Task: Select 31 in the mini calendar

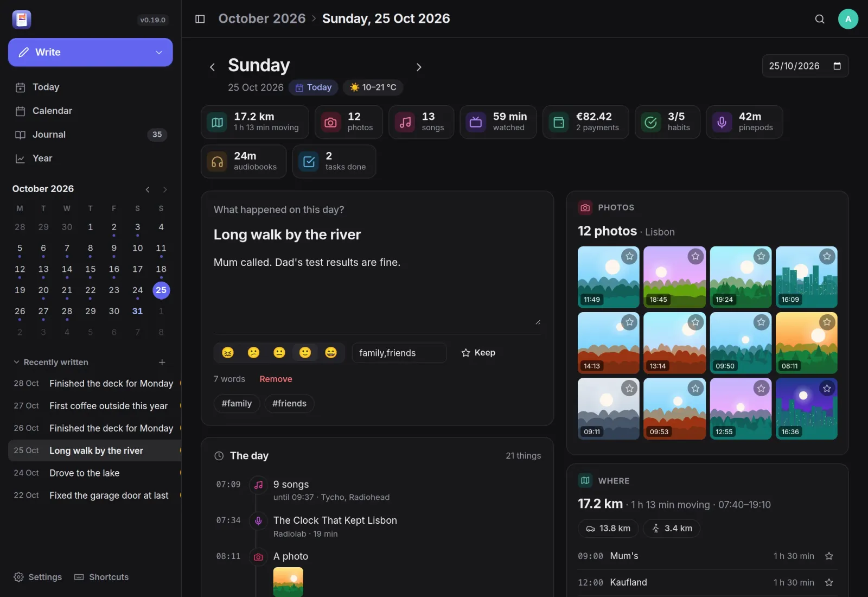Action: (137, 311)
